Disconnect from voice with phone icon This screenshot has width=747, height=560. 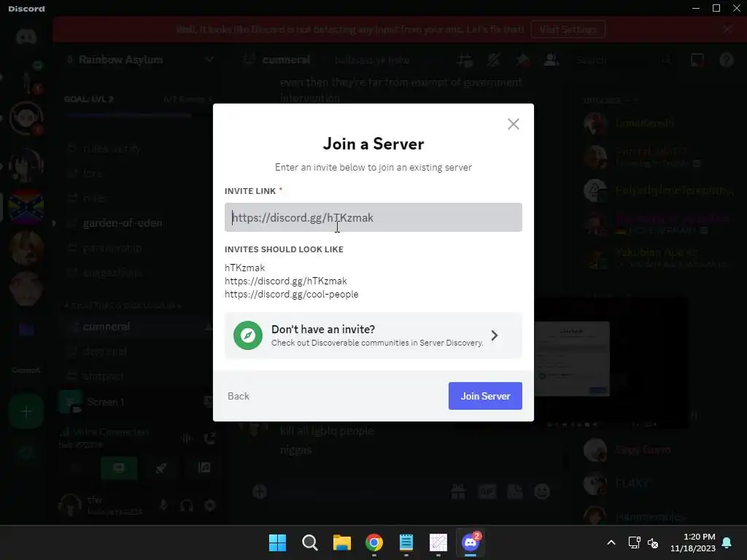click(209, 438)
